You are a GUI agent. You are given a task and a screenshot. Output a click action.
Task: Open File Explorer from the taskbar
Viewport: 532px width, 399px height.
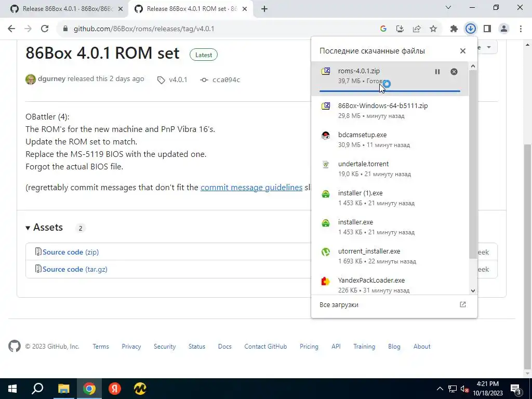63,389
